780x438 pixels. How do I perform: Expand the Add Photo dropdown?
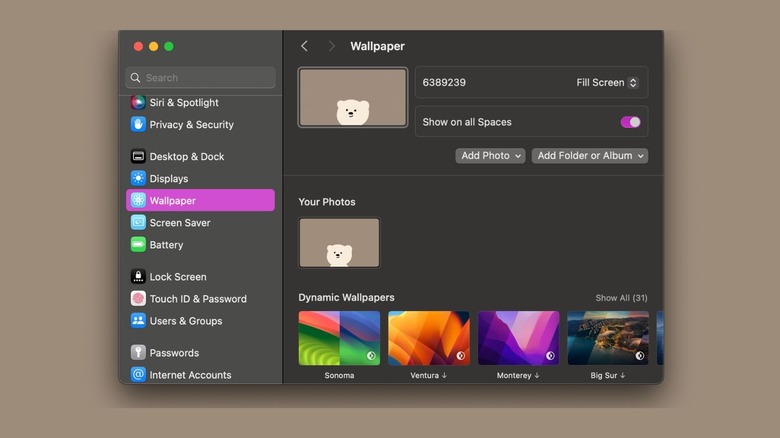491,156
